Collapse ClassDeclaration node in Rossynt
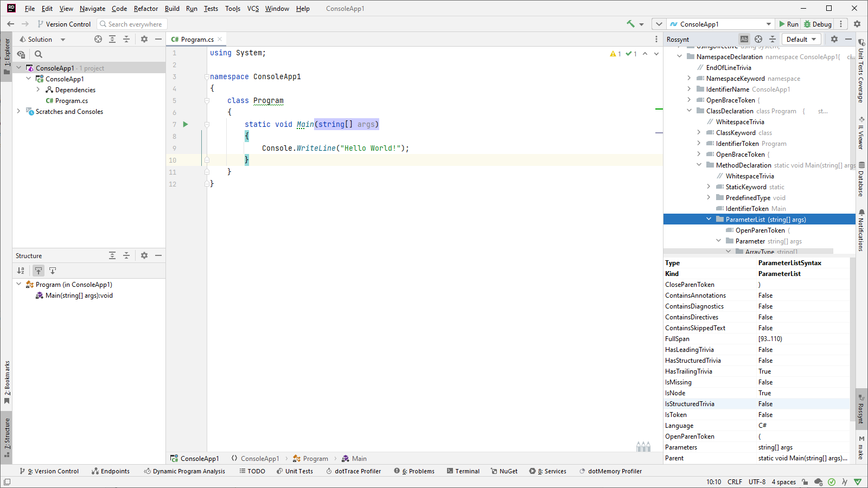Viewport: 868px width, 488px height. (689, 111)
